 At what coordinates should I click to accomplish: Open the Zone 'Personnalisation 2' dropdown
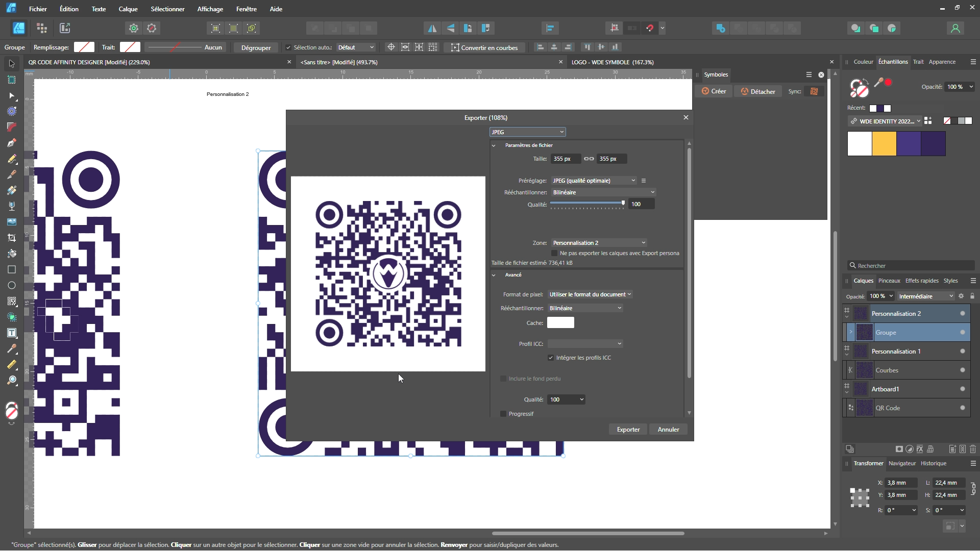click(599, 243)
